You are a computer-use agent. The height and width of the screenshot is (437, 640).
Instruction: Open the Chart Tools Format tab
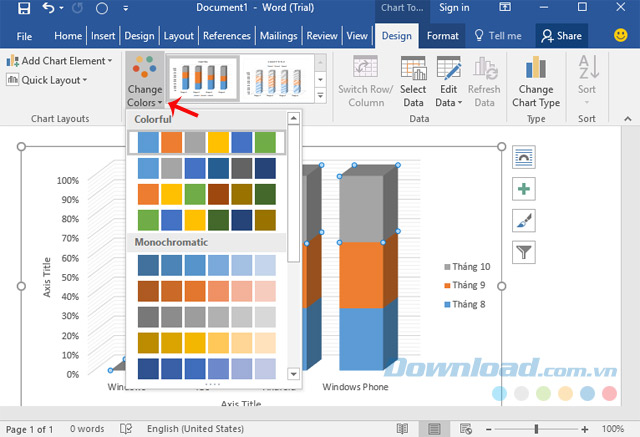coord(442,36)
